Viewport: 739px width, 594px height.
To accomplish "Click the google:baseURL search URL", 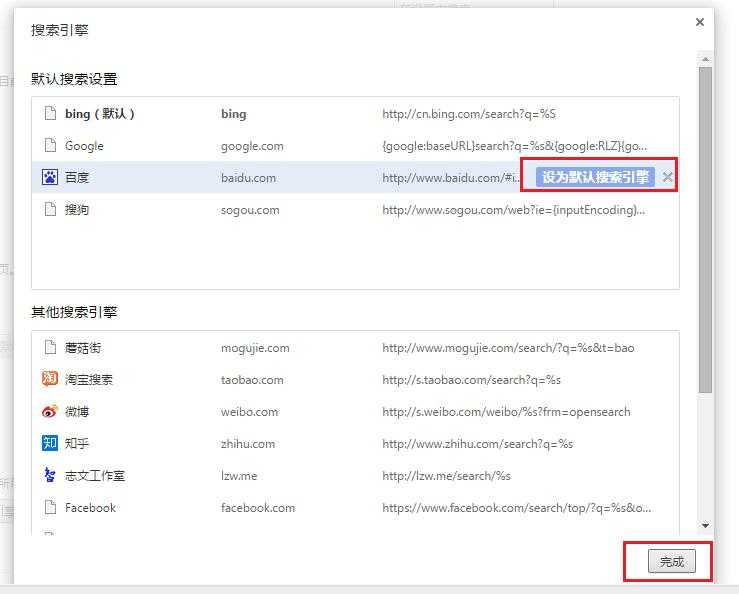I will pos(515,146).
